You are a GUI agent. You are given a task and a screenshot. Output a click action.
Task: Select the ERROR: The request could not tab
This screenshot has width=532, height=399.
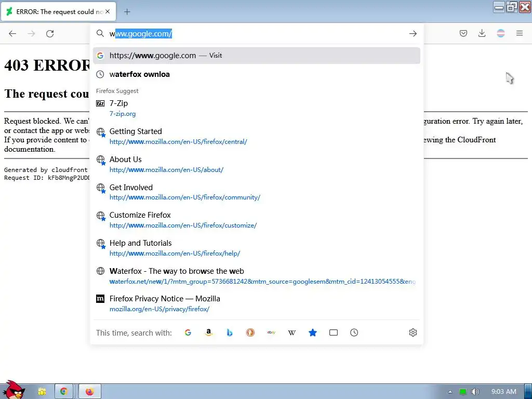click(x=58, y=11)
